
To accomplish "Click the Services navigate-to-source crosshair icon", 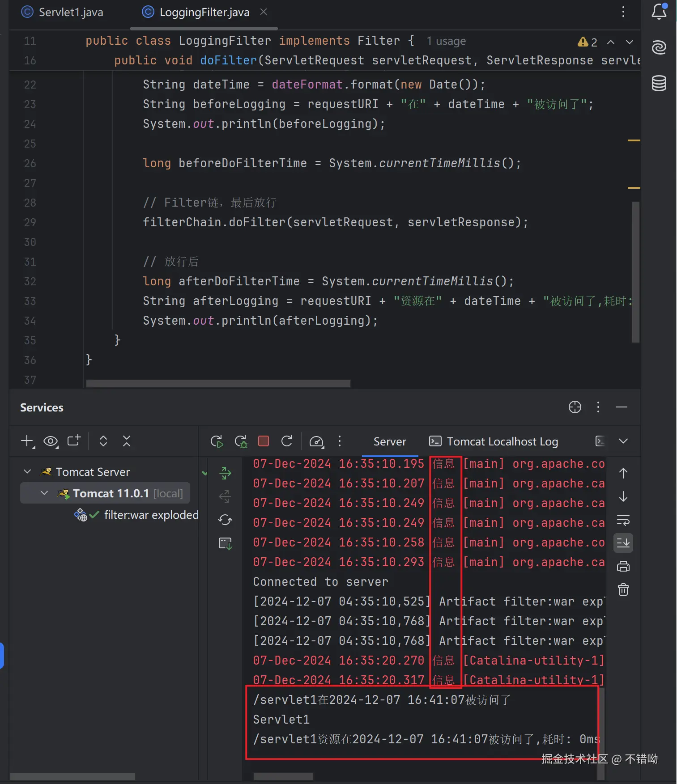I will tap(575, 407).
